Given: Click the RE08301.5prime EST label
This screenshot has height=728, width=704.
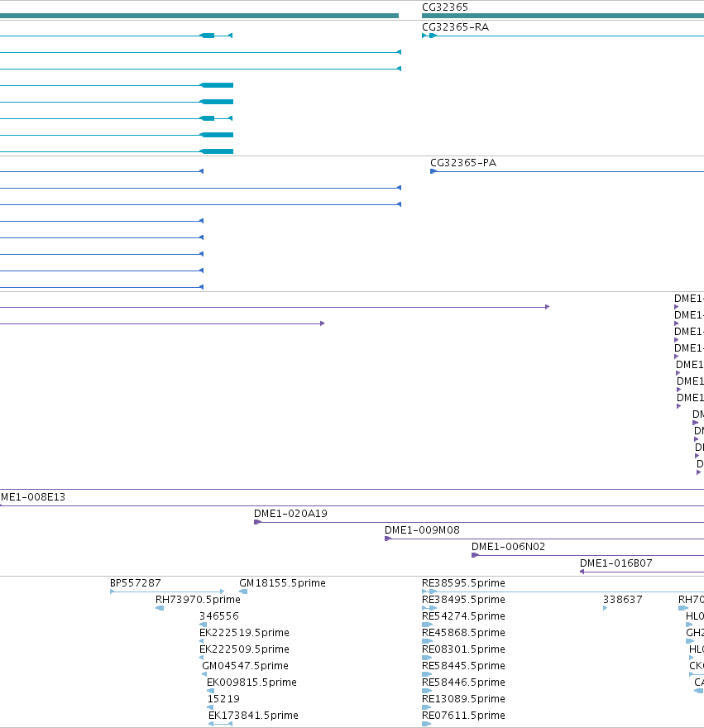Looking at the screenshot, I should pyautogui.click(x=463, y=649).
